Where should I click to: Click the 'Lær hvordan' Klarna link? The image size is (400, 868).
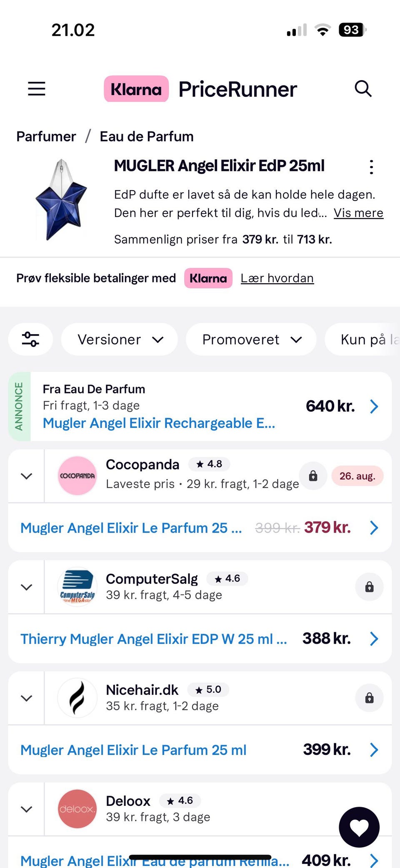pos(277,278)
